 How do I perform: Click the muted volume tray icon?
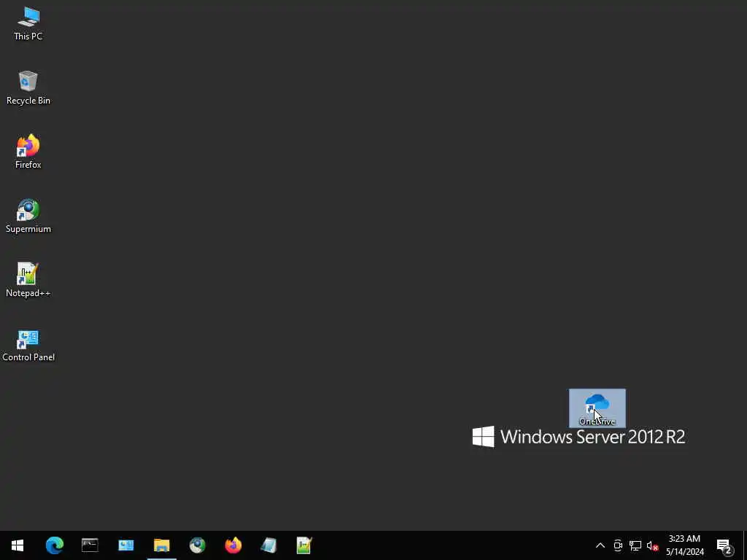(652, 545)
